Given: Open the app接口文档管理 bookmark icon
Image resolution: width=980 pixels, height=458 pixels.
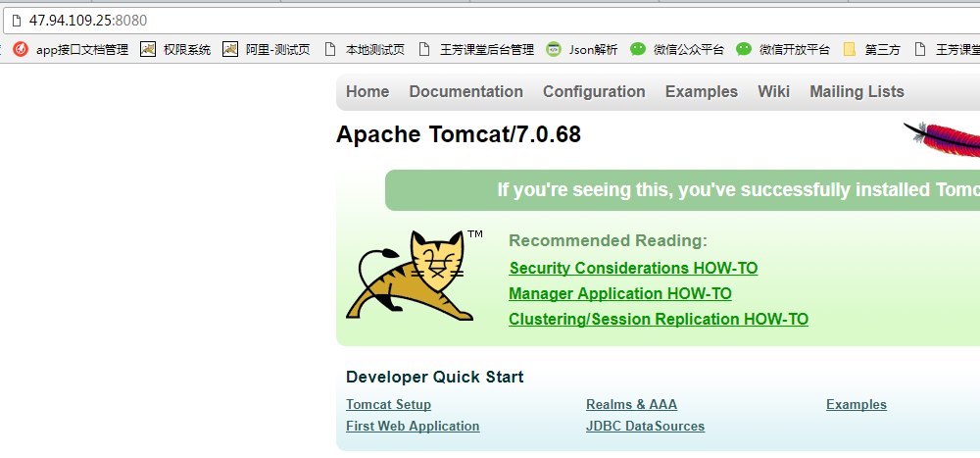Looking at the screenshot, I should click(x=21, y=49).
